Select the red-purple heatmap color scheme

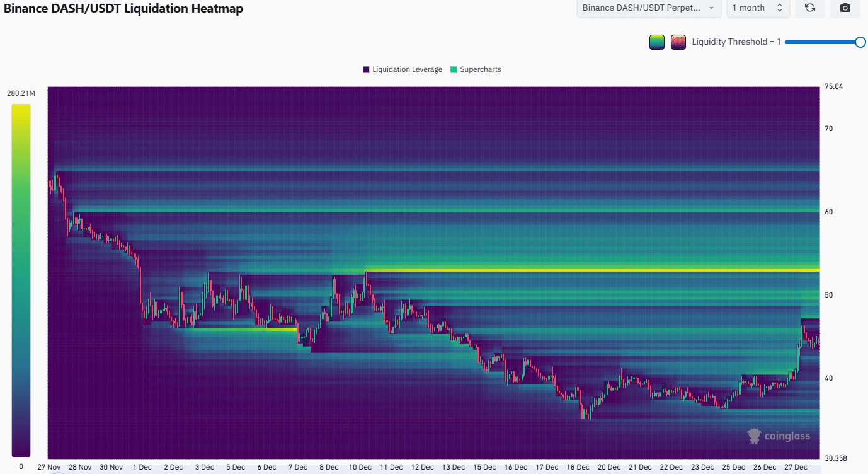tap(678, 42)
